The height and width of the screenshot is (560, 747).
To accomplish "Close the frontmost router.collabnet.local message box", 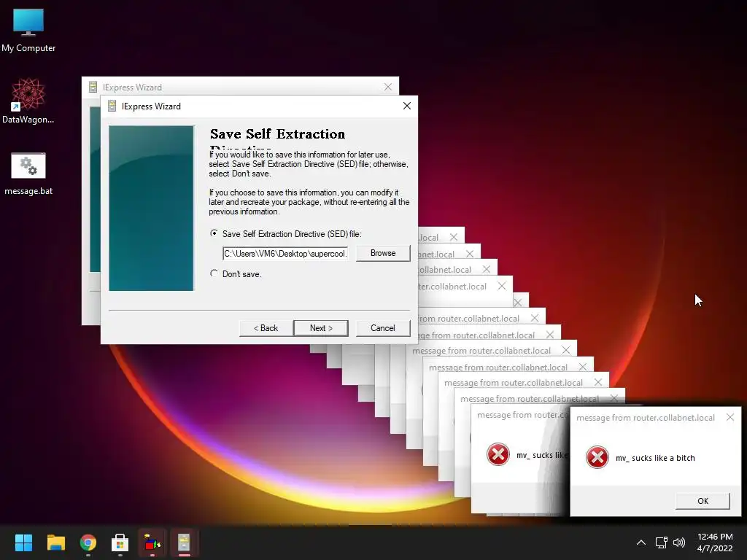I will click(x=729, y=417).
